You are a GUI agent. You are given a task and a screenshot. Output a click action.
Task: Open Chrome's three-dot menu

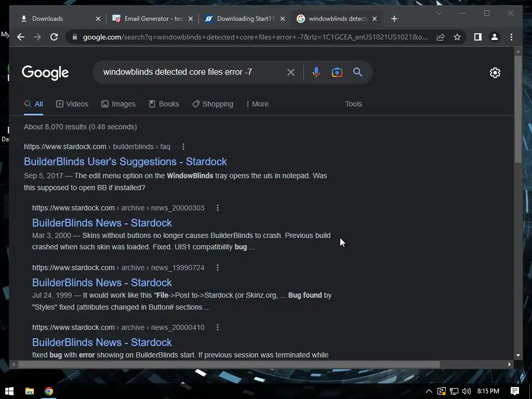tap(511, 37)
